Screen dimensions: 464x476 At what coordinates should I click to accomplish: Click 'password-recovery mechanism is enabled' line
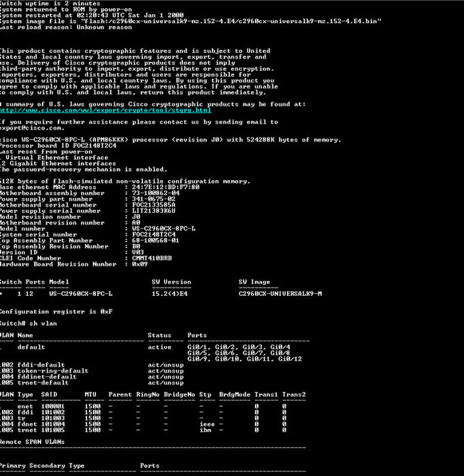[84, 169]
